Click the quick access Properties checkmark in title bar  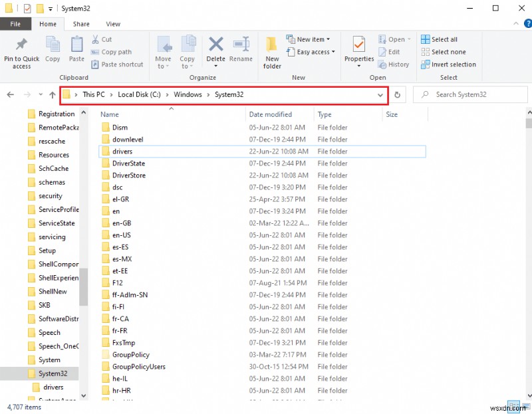click(27, 9)
